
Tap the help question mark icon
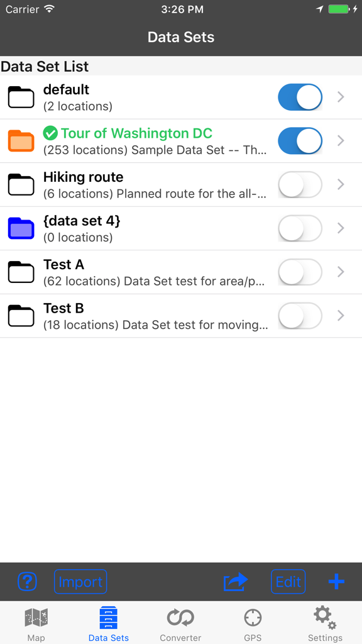click(x=27, y=582)
